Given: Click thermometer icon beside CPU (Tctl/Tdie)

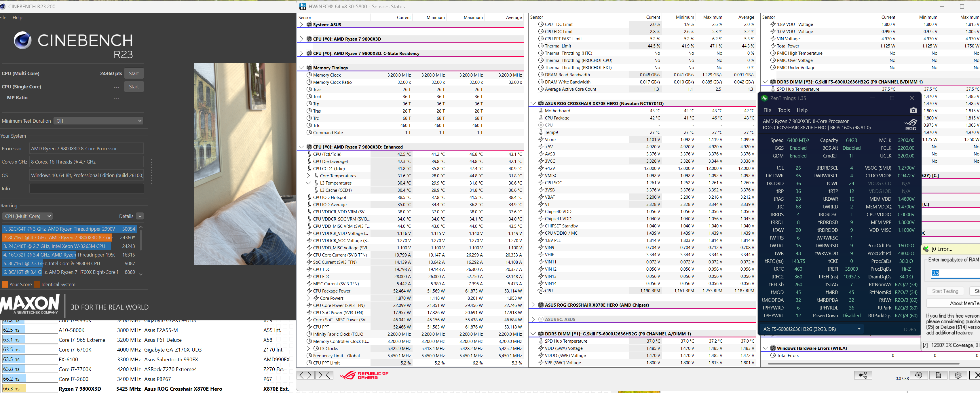Looking at the screenshot, I should point(309,154).
